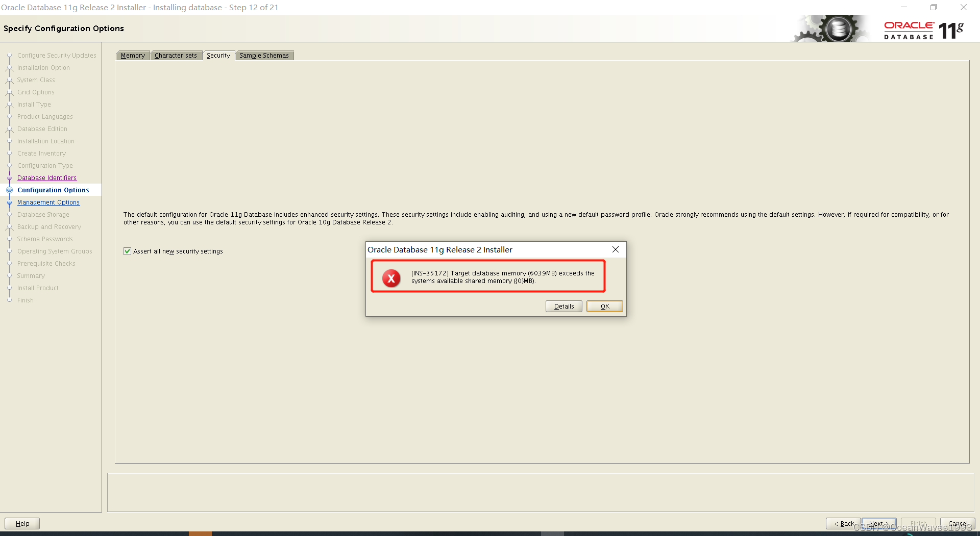Switch to the Character sets tab
This screenshot has height=536, width=980.
click(x=176, y=55)
